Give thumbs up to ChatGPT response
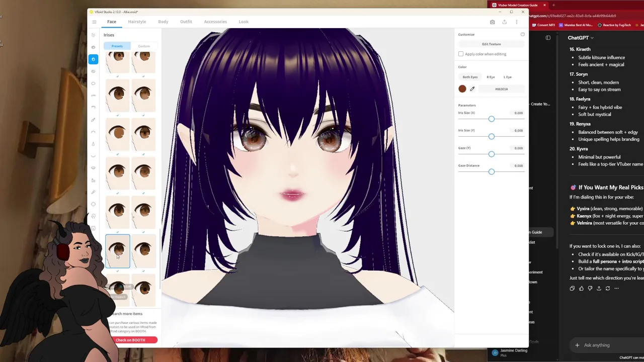 581,289
